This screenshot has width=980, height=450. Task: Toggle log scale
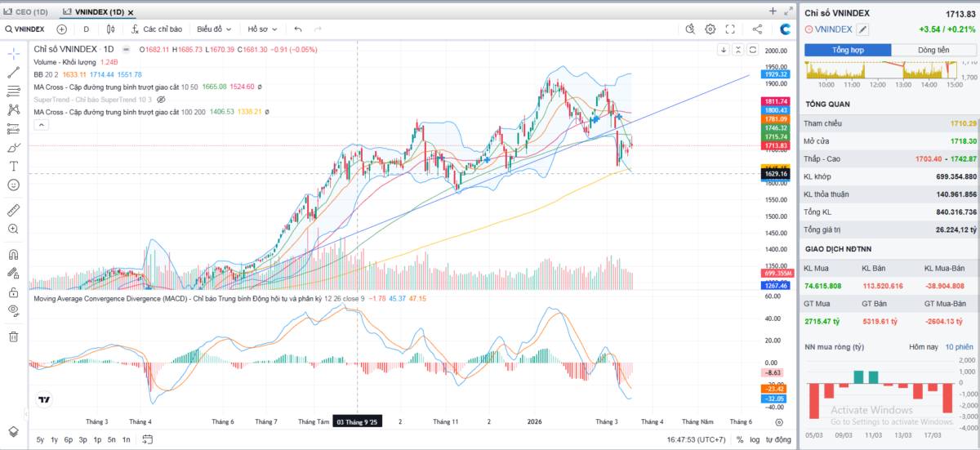click(x=756, y=439)
